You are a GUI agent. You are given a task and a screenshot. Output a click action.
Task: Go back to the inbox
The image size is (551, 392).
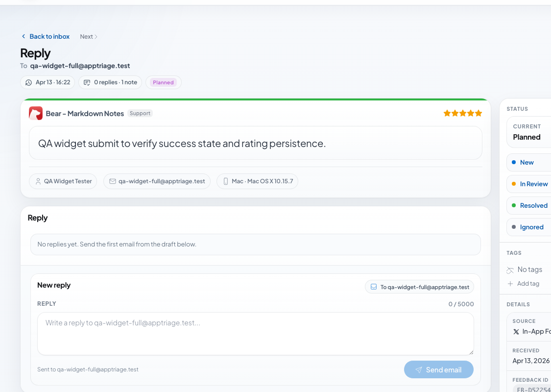tap(46, 37)
